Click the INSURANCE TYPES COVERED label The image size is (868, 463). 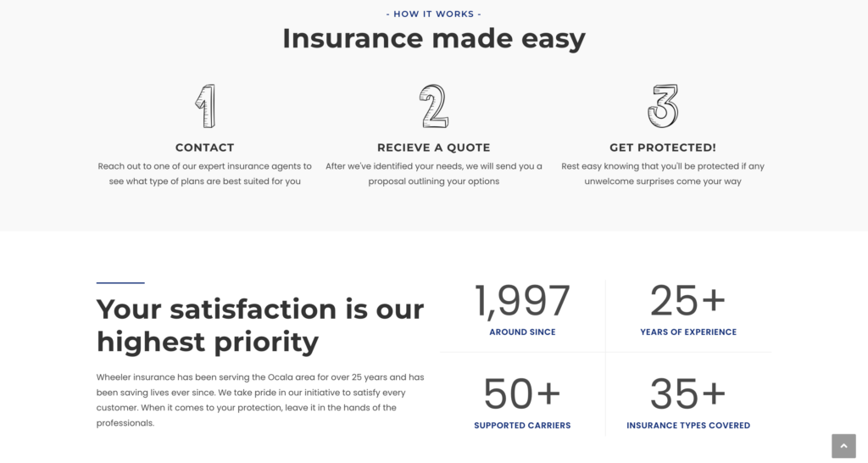(688, 426)
